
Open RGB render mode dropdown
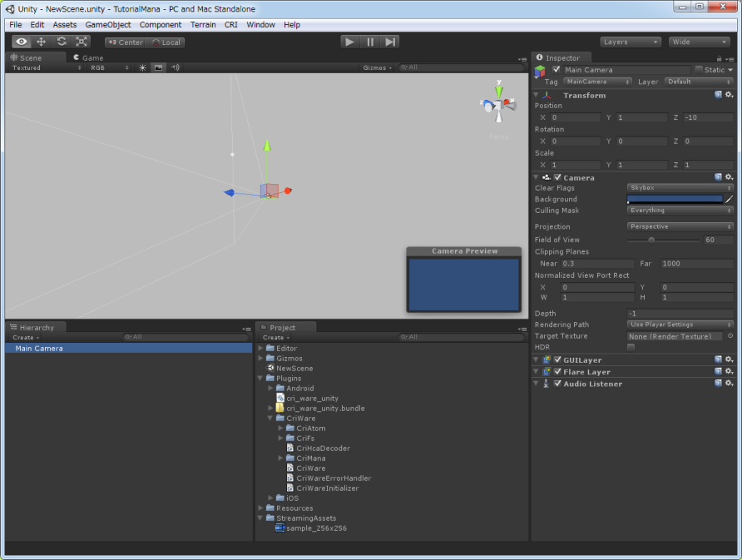click(x=110, y=67)
